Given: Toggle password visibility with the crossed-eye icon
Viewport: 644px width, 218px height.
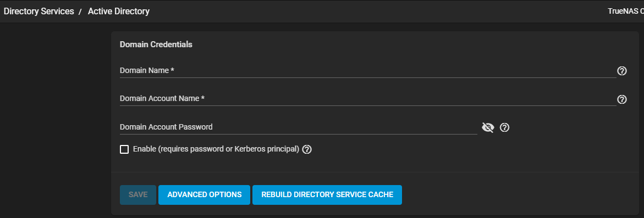Looking at the screenshot, I should pos(487,127).
